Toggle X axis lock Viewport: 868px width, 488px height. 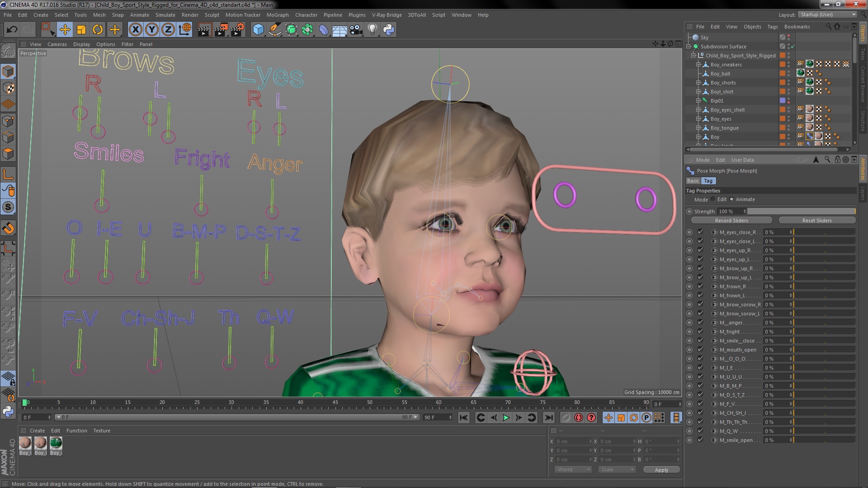[x=135, y=30]
